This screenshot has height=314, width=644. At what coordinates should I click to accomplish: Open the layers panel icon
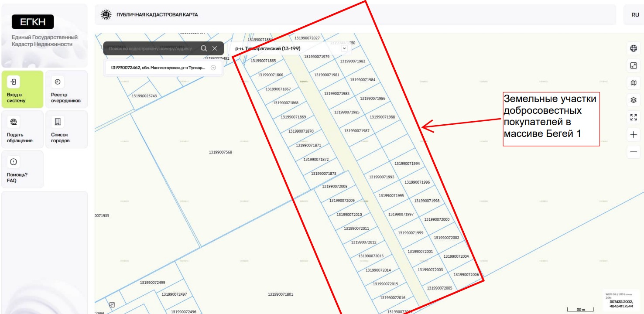pyautogui.click(x=634, y=100)
